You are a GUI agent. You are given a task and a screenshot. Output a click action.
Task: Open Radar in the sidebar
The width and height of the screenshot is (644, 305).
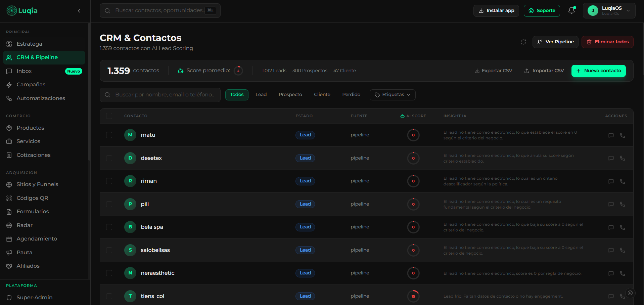point(44,225)
